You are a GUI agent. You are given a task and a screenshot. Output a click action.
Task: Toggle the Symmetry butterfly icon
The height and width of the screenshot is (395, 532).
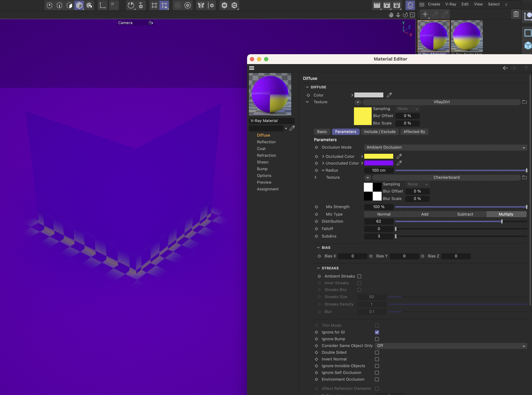click(201, 5)
